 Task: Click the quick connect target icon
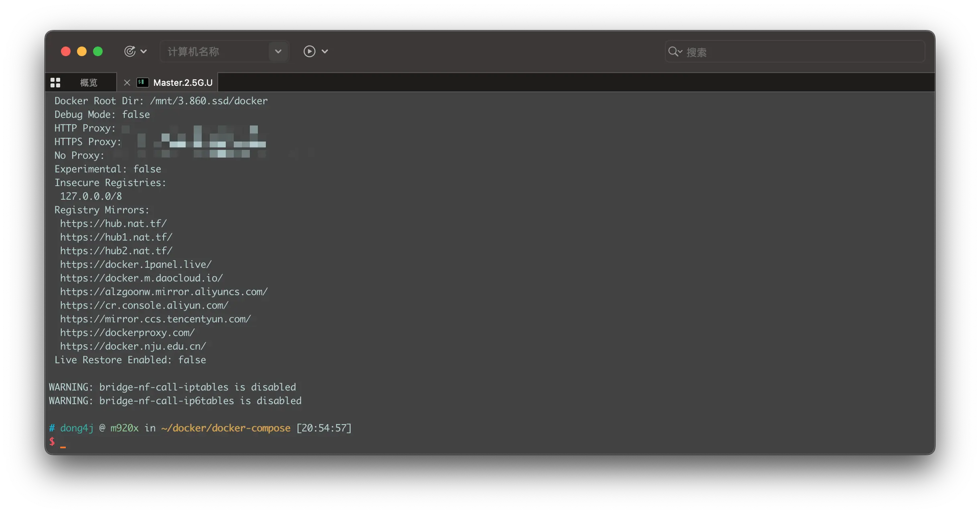click(130, 51)
